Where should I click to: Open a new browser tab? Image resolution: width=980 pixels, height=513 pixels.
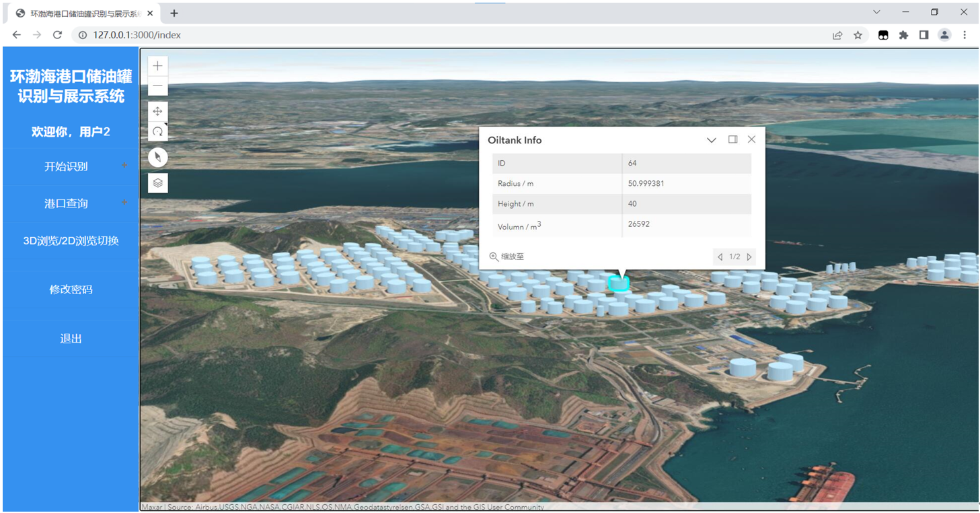(174, 13)
